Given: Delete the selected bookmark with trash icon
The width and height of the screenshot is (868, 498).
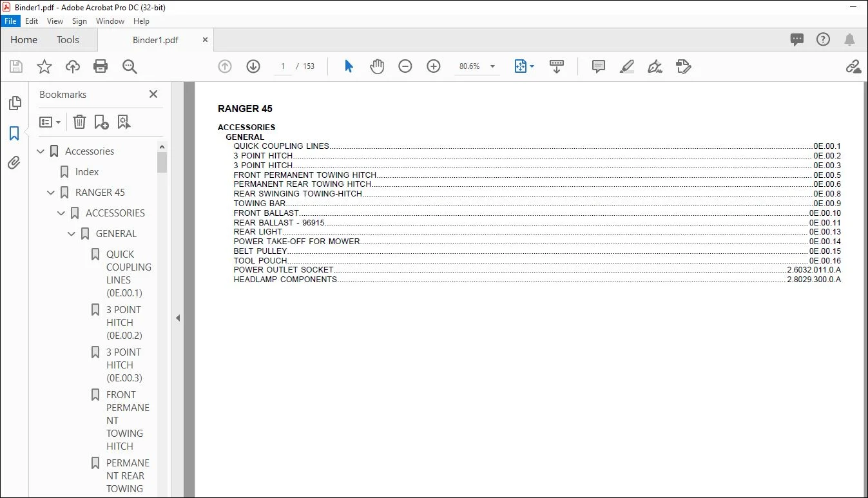Looking at the screenshot, I should coord(79,122).
